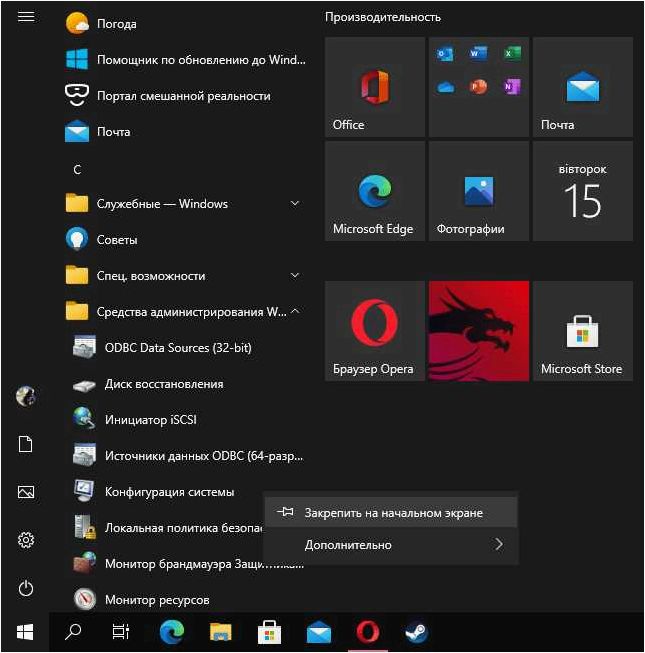Expand the Start menu hamburger
Screen dimensions: 645x653
(x=26, y=17)
